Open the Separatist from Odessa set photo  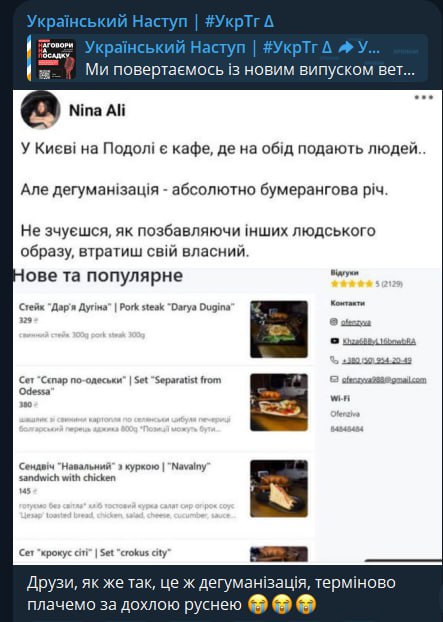click(279, 402)
